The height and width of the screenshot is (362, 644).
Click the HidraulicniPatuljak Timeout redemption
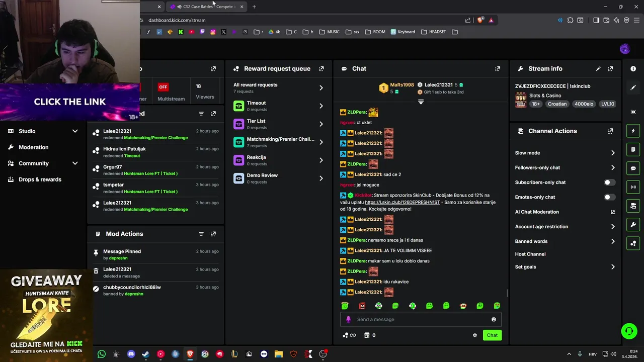[156, 152]
